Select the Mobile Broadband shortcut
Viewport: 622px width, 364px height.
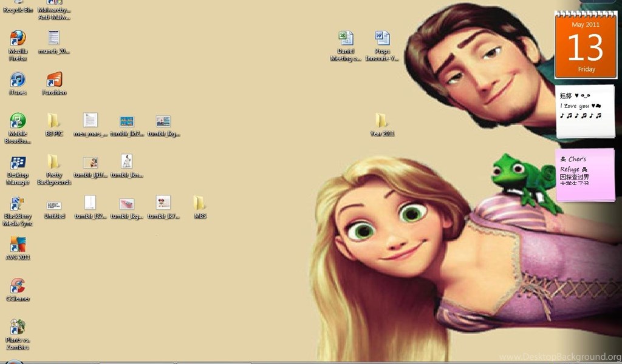point(18,129)
